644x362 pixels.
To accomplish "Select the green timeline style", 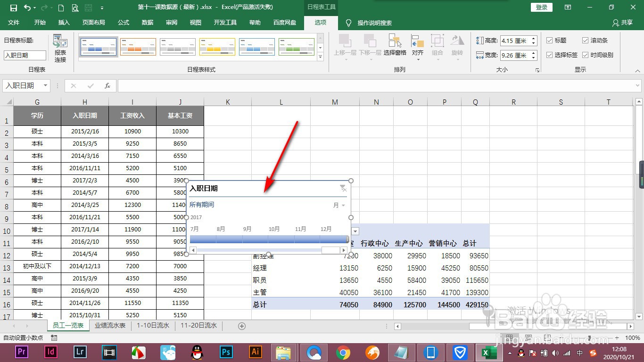I will (x=297, y=47).
